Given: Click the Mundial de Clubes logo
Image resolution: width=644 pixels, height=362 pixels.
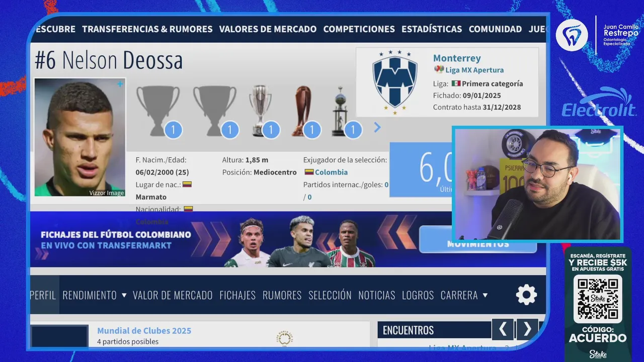Looking at the screenshot, I should 284,338.
